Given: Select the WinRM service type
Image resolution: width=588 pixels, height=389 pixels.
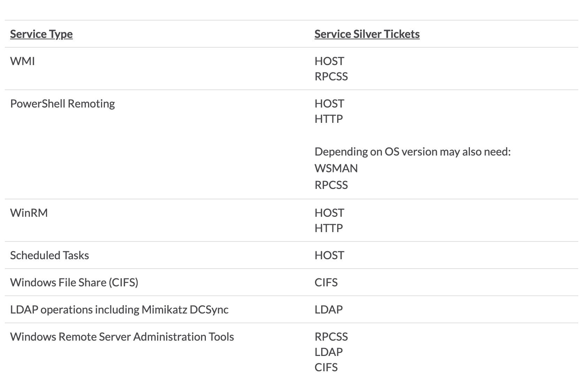Looking at the screenshot, I should click(x=29, y=213).
